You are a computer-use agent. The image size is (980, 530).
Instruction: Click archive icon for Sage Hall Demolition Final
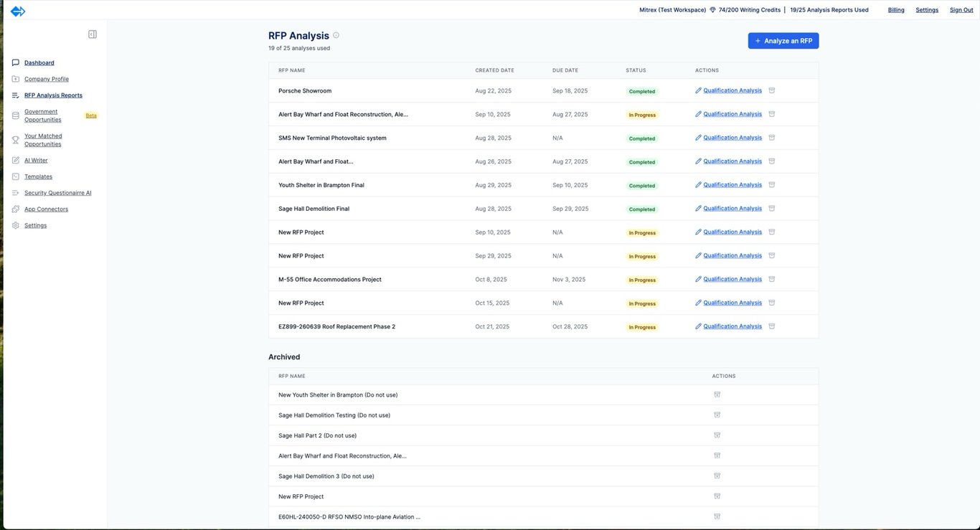click(772, 209)
